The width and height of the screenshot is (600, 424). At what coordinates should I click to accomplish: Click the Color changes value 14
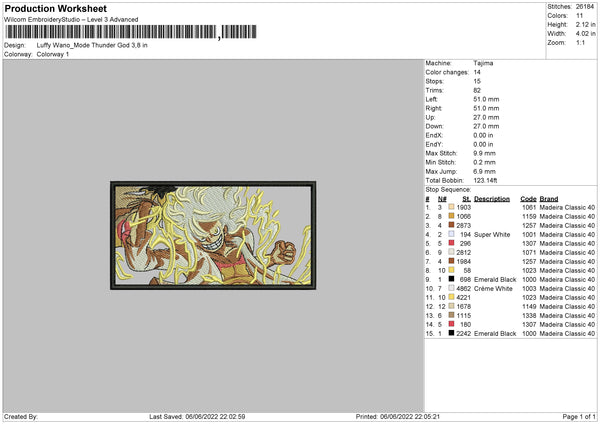(x=477, y=72)
